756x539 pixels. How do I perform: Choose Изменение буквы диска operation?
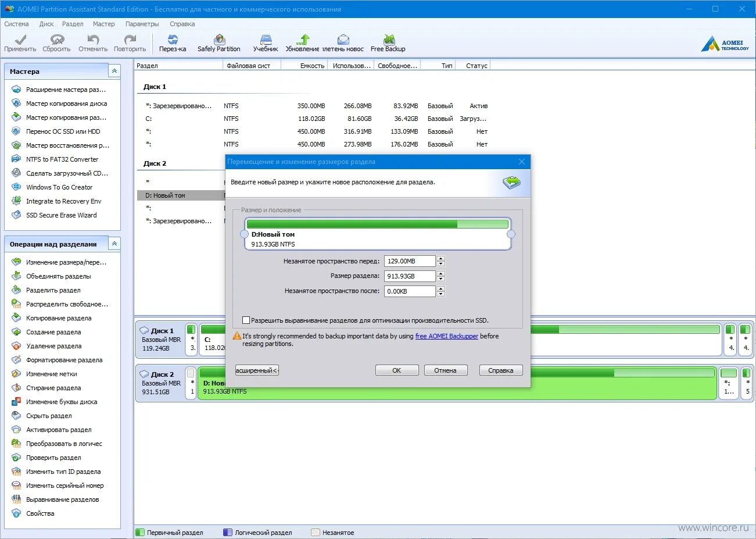[61, 402]
